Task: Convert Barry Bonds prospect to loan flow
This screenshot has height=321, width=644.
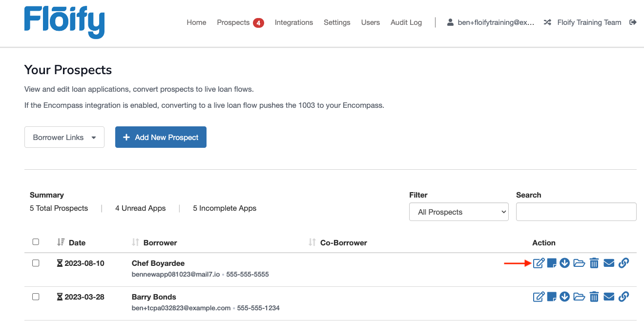Action: (579, 297)
